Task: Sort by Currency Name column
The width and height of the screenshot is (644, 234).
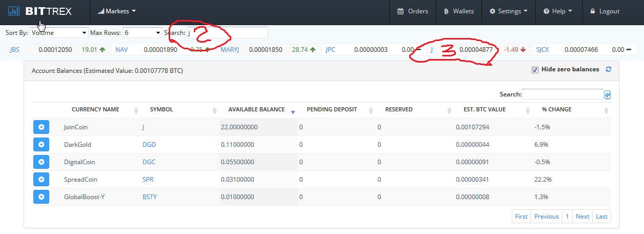Action: [x=95, y=109]
